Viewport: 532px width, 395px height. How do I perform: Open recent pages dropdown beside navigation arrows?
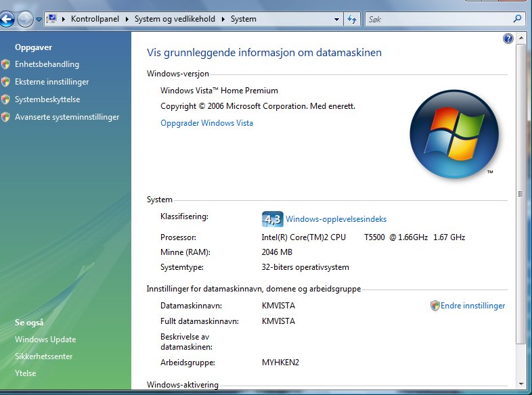pyautogui.click(x=39, y=20)
